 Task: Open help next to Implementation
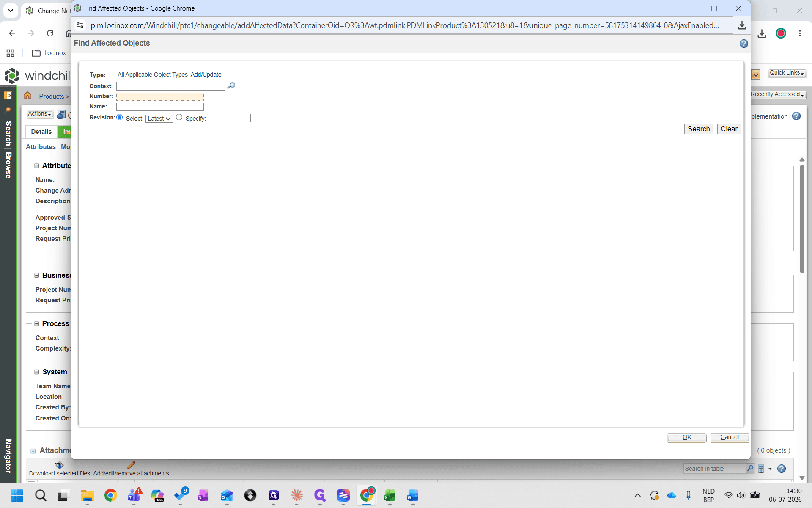(x=796, y=116)
